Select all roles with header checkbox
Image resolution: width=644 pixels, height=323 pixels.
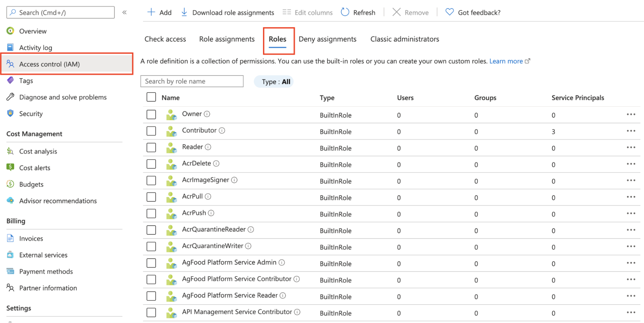151,97
